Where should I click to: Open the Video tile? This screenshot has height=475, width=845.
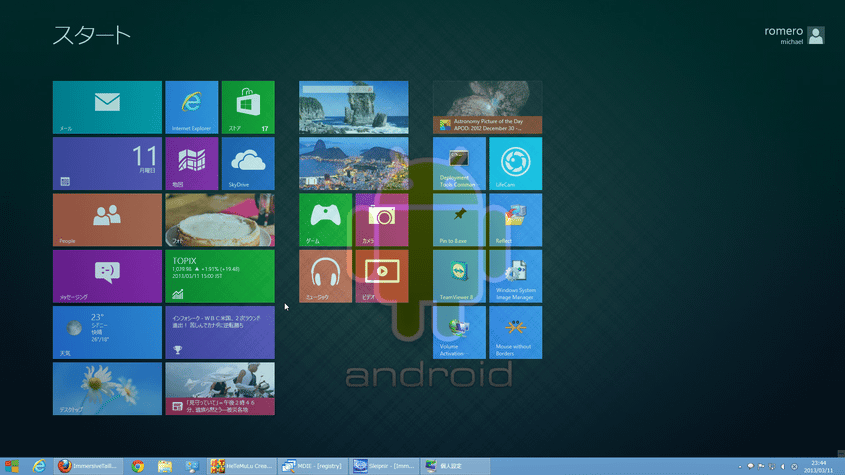(x=382, y=276)
